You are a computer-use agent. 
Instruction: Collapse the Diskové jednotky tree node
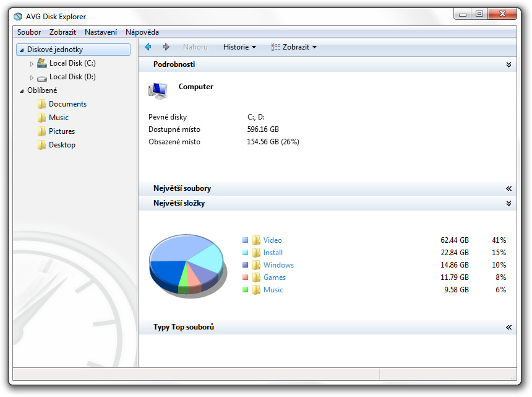tap(22, 50)
